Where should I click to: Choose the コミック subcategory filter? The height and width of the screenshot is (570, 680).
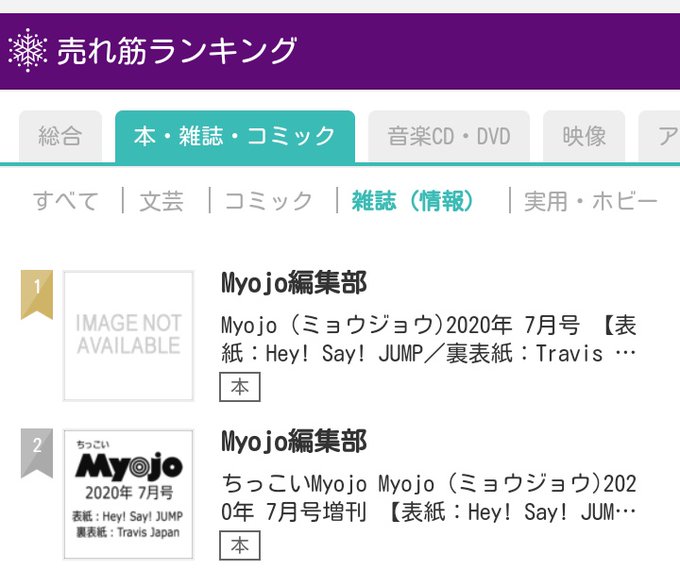(x=268, y=201)
